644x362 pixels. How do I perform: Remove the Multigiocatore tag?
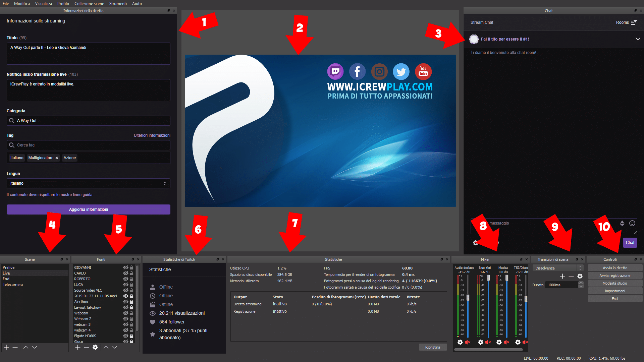click(x=57, y=158)
